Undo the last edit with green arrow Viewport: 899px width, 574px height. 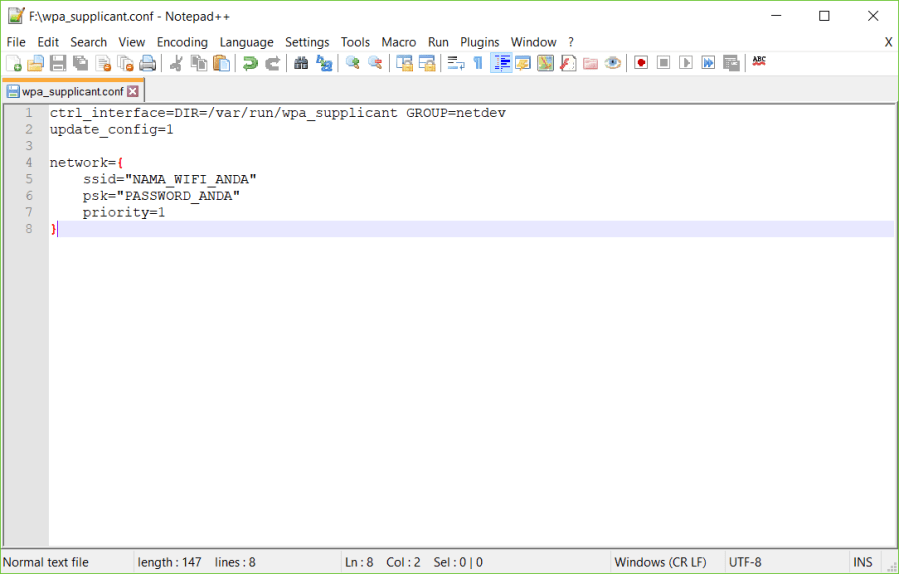250,63
